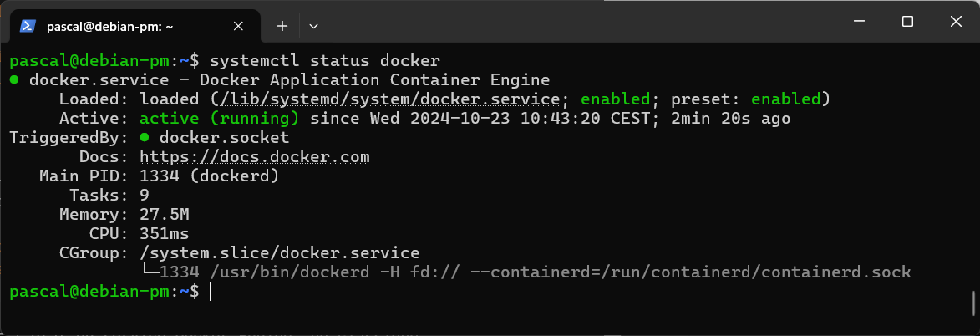Click the systemctl status docker command text

pyautogui.click(x=325, y=61)
